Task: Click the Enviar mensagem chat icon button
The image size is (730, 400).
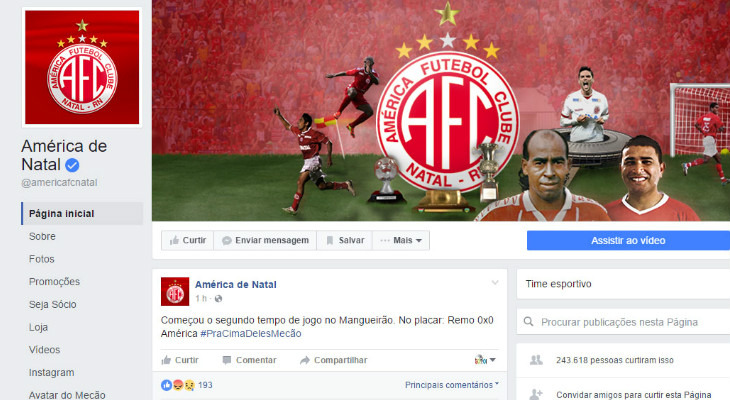Action: pyautogui.click(x=265, y=240)
